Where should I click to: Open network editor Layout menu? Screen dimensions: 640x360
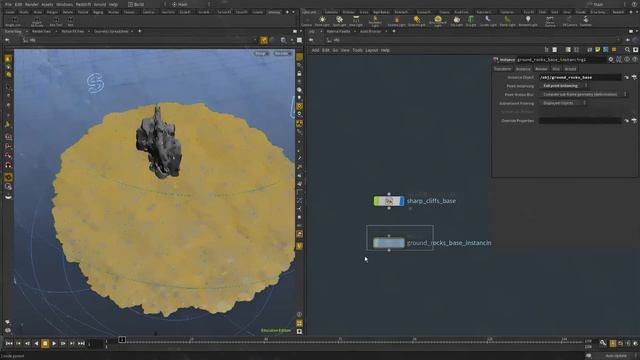pyautogui.click(x=371, y=50)
